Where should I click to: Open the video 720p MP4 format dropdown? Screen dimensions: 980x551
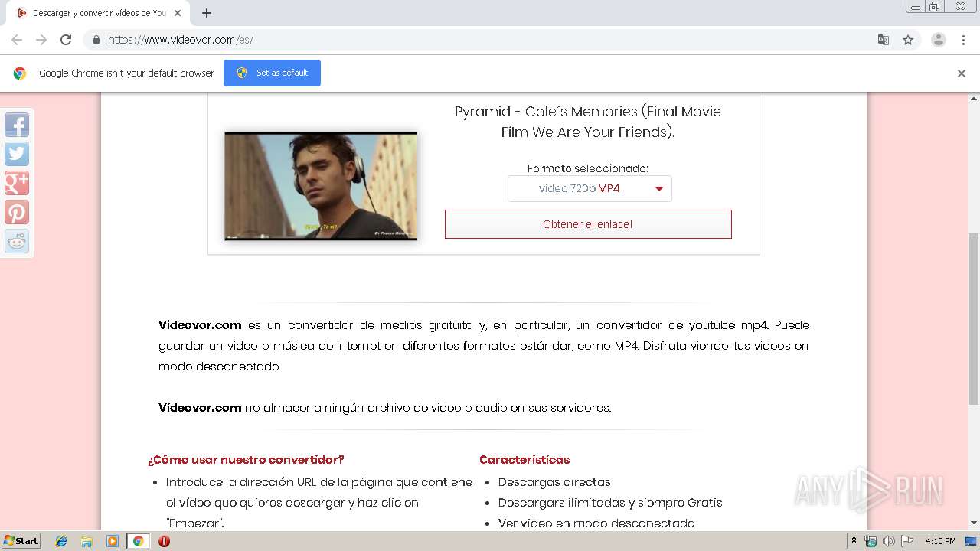590,189
